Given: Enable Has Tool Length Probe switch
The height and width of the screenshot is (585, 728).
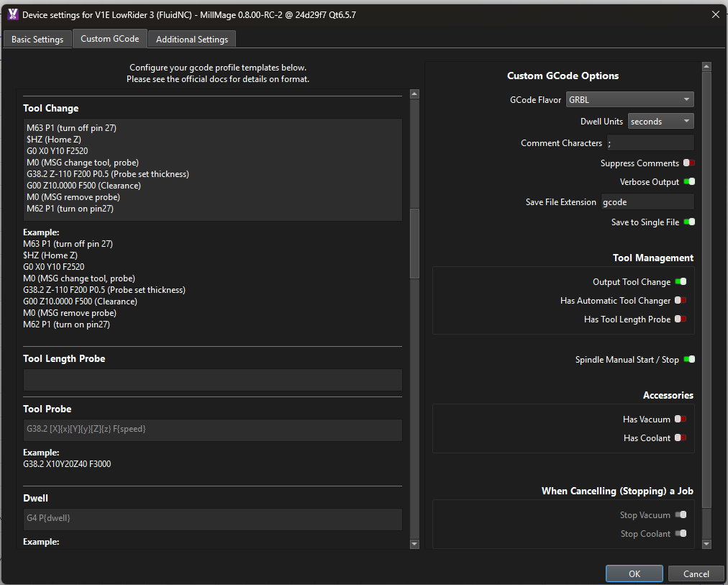Looking at the screenshot, I should (x=680, y=319).
